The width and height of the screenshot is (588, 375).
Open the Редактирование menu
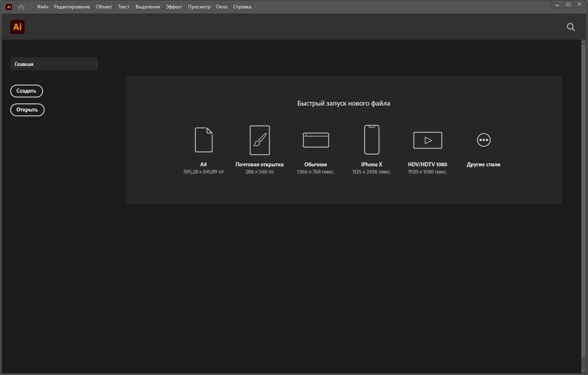(72, 7)
